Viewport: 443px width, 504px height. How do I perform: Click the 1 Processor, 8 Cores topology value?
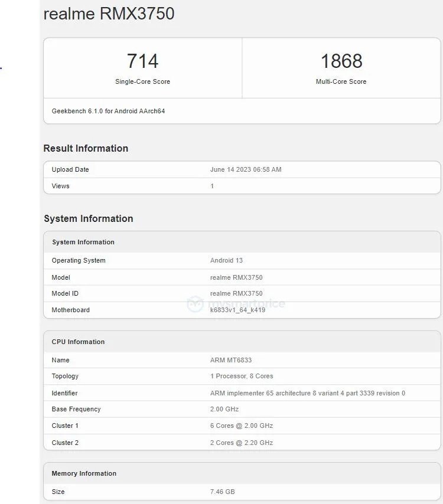[x=242, y=376]
